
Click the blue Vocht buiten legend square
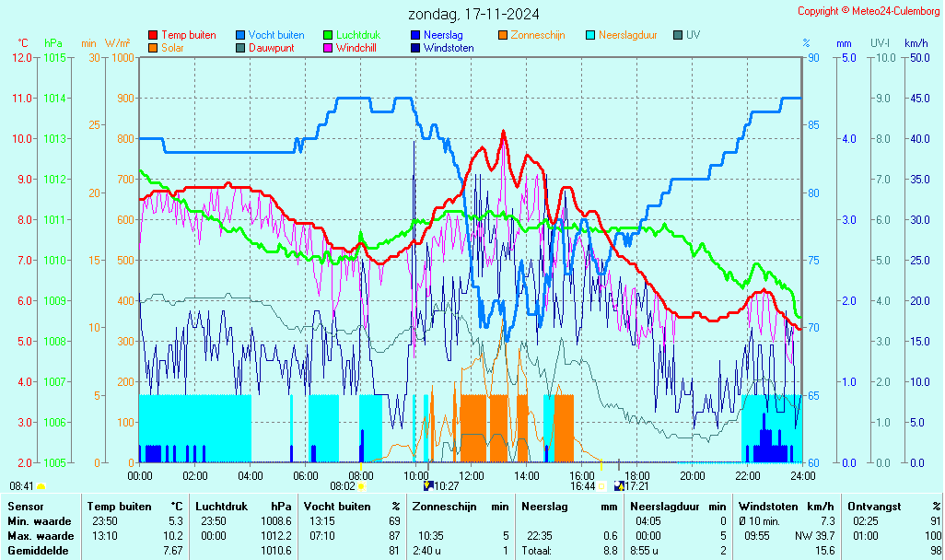point(240,35)
